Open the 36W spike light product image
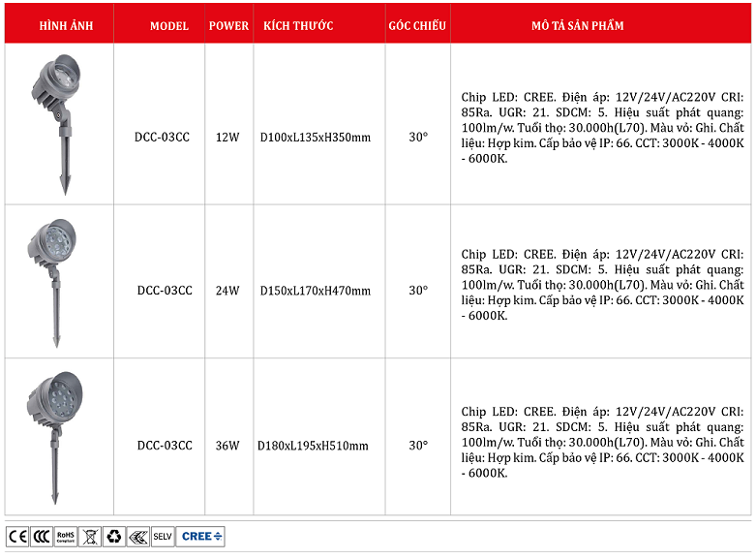756x559 pixels. coord(54,438)
